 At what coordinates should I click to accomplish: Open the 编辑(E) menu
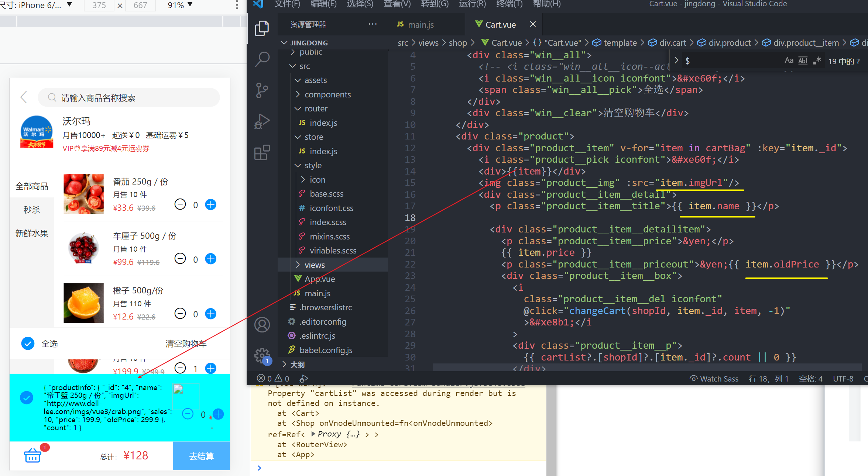(x=323, y=4)
